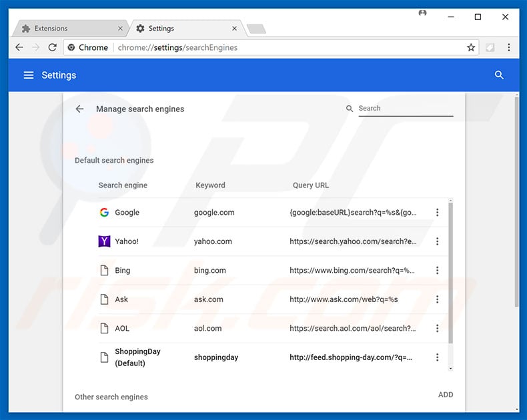527x420 pixels.
Task: Click the list scroll-down arrow
Action: click(450, 369)
